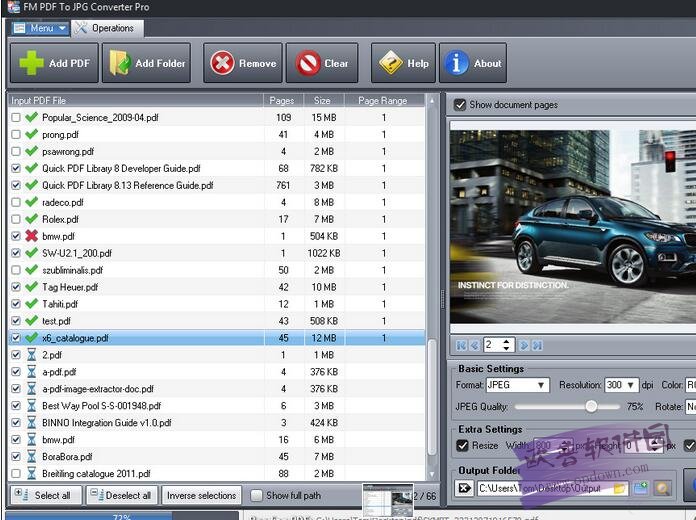696x520 pixels.
Task: Go to first page of preview
Action: 461,345
